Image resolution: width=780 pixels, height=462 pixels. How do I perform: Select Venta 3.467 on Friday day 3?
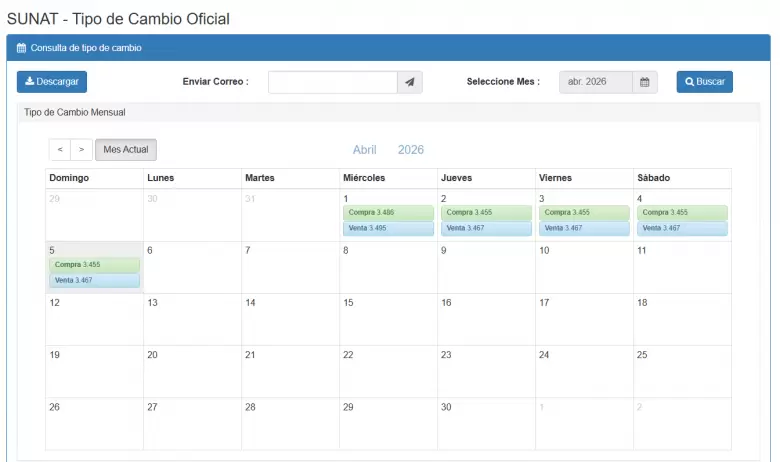click(x=584, y=228)
